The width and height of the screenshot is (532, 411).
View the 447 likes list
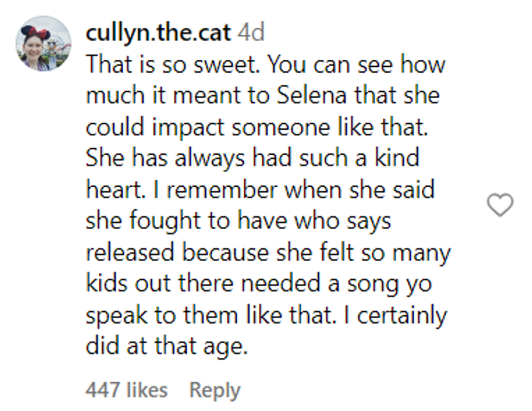pyautogui.click(x=126, y=390)
